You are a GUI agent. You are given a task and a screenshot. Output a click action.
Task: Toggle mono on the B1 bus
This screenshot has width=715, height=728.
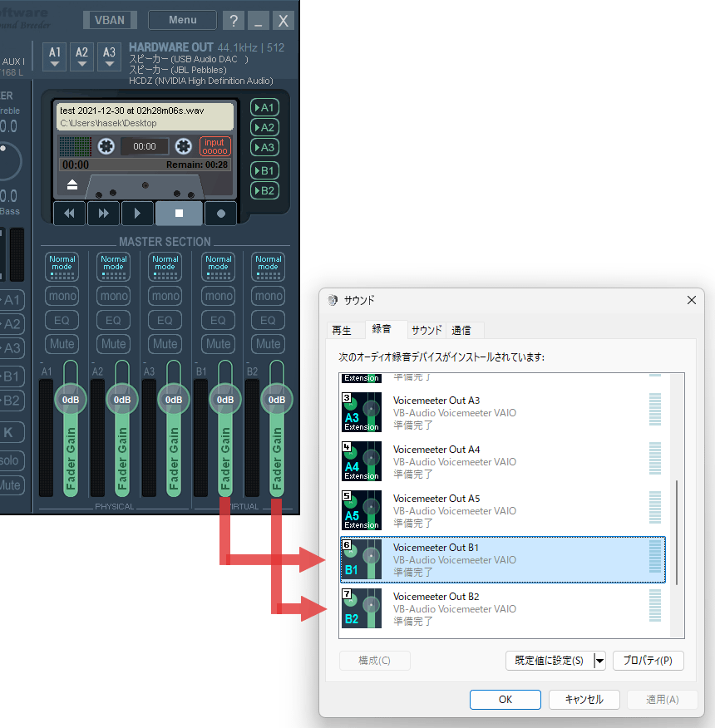tap(219, 296)
